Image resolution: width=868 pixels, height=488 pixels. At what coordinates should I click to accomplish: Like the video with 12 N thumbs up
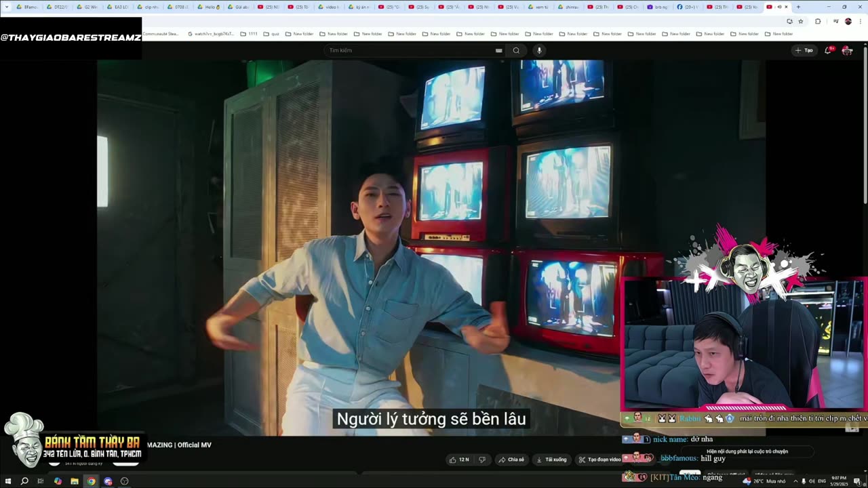(459, 460)
